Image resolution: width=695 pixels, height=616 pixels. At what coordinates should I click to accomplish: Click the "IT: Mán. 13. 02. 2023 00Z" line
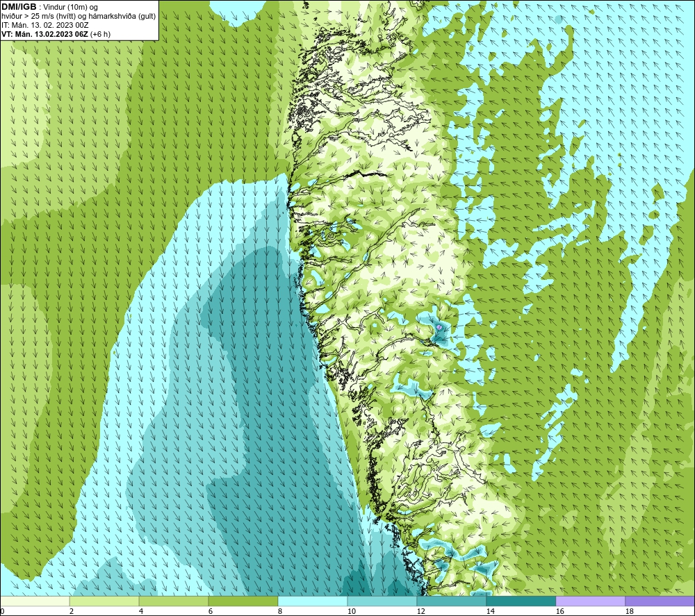(44, 25)
